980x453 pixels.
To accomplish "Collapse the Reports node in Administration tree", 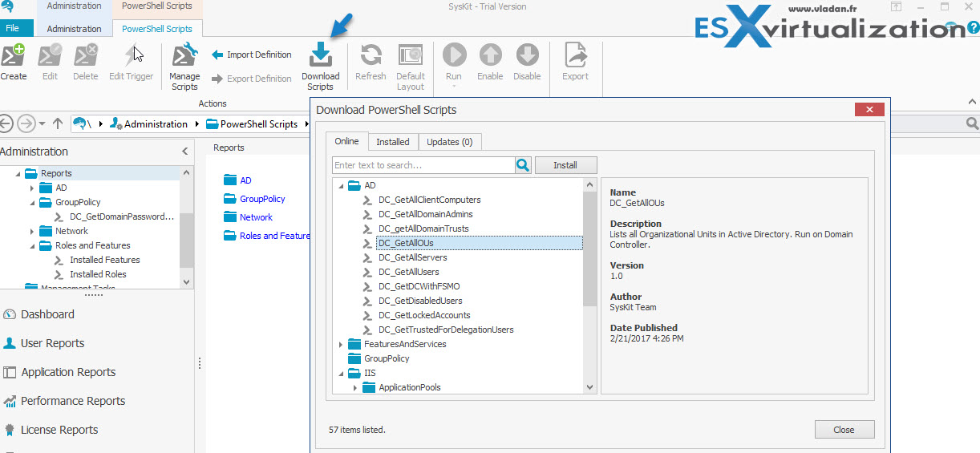I will point(18,173).
